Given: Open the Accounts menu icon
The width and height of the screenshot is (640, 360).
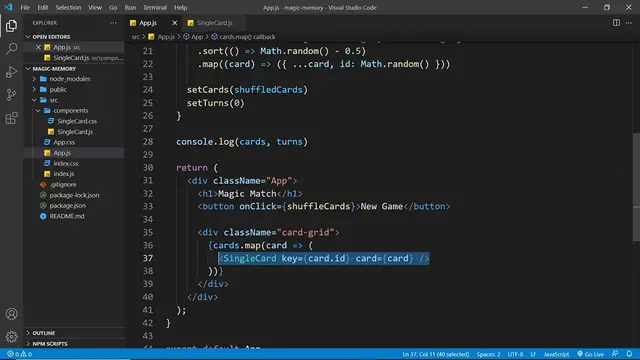Looking at the screenshot, I should coord(11,313).
